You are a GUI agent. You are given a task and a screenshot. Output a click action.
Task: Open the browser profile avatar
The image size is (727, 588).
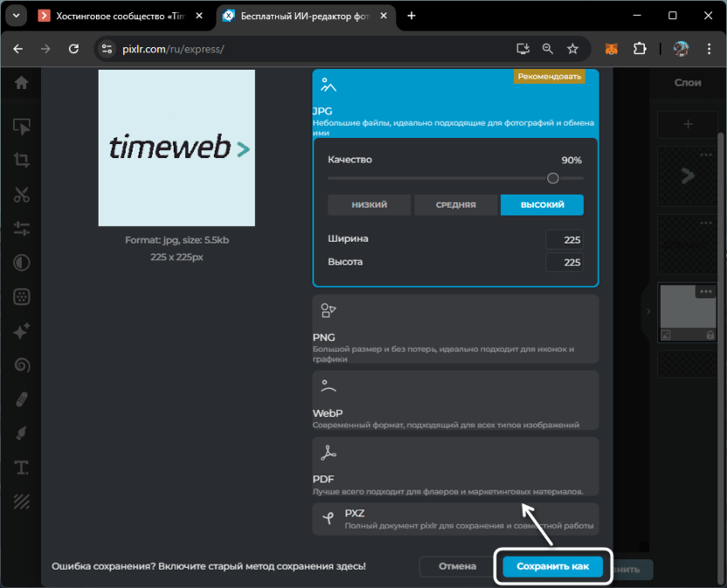coord(681,49)
